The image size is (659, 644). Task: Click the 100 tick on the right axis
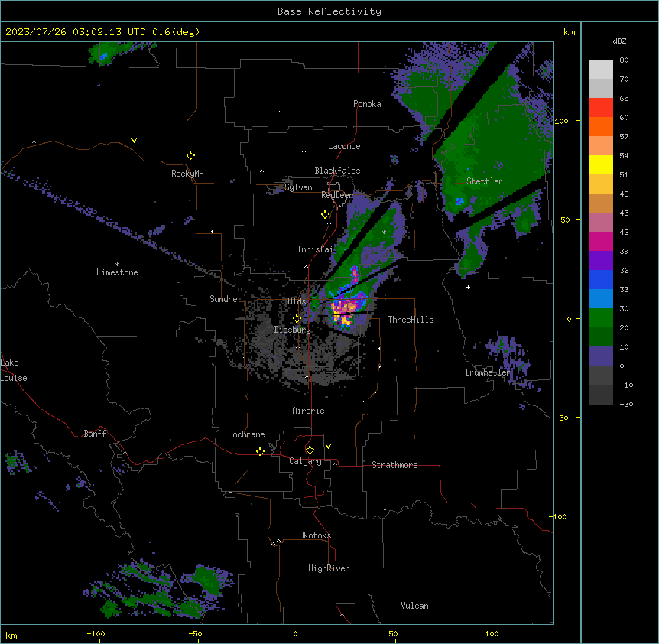pyautogui.click(x=561, y=121)
